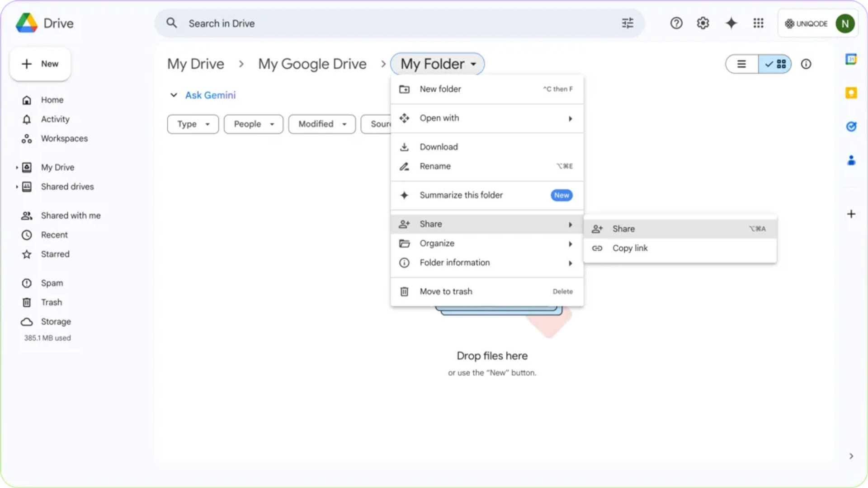
Task: Choose Move to trash
Action: pyautogui.click(x=487, y=291)
